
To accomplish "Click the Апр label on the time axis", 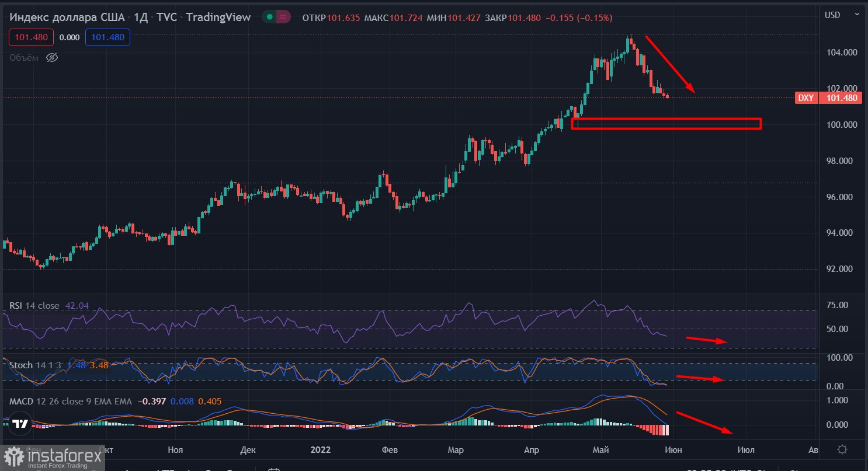I will pos(531,450).
